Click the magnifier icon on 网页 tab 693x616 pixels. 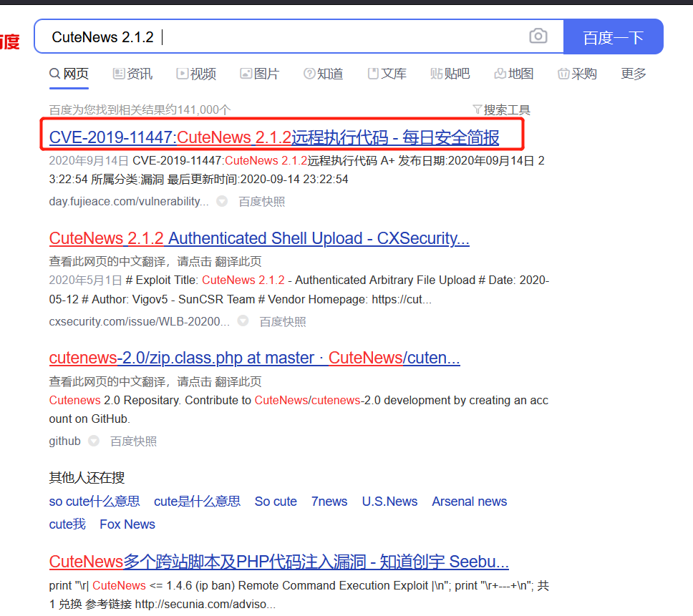(55, 73)
